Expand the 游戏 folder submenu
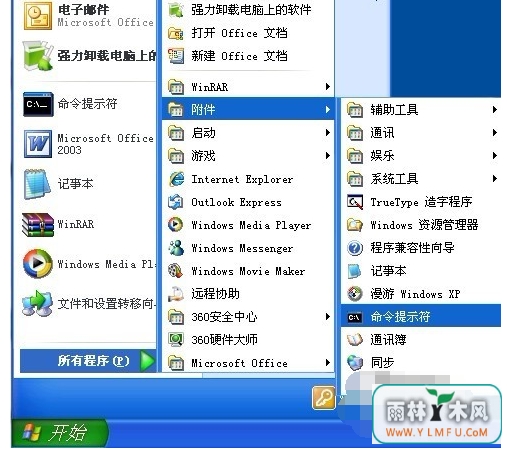This screenshot has height=449, width=507. (x=248, y=156)
